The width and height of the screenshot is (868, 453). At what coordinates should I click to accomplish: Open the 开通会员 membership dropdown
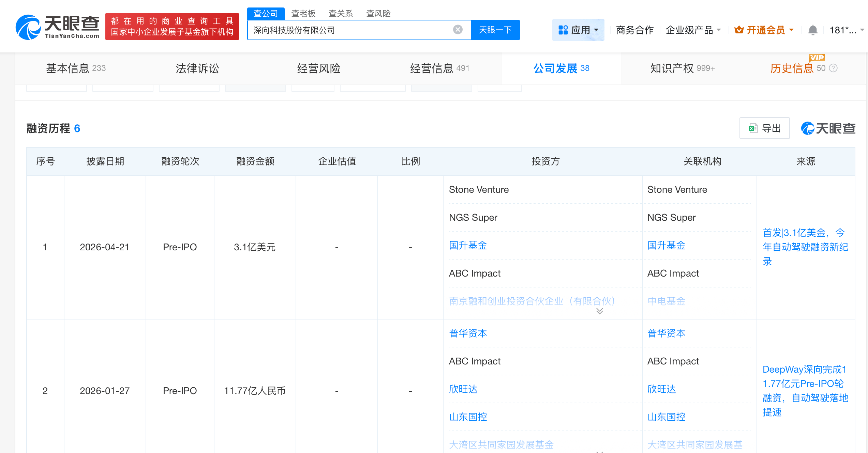764,30
